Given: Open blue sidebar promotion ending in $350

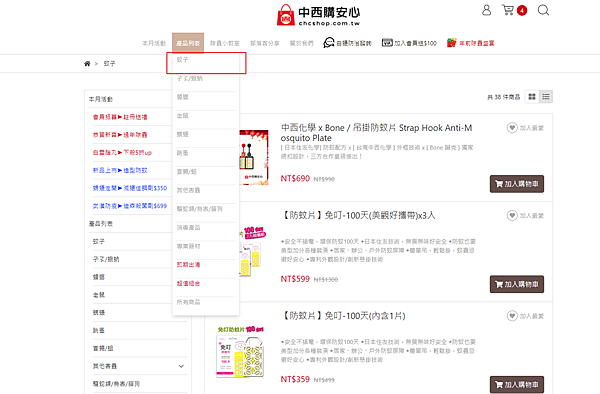Looking at the screenshot, I should (130, 188).
